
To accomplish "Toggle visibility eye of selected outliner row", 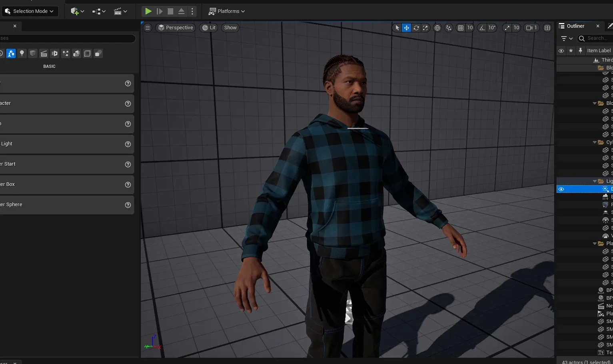I will pyautogui.click(x=561, y=189).
